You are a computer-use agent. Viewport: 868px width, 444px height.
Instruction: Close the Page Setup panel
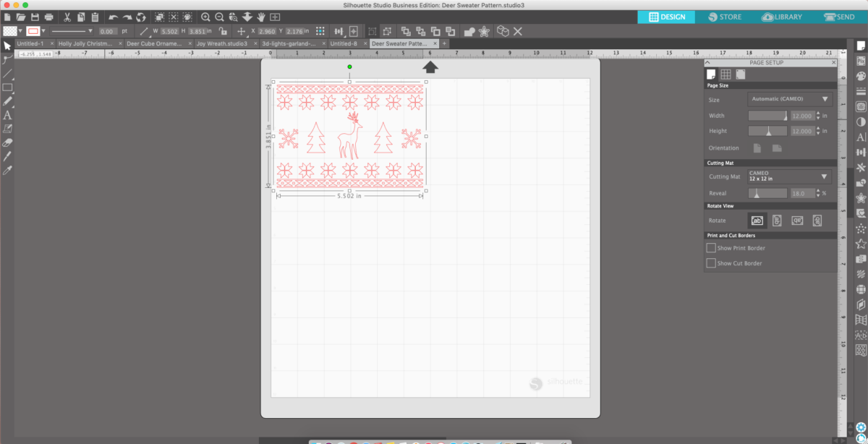click(x=833, y=63)
